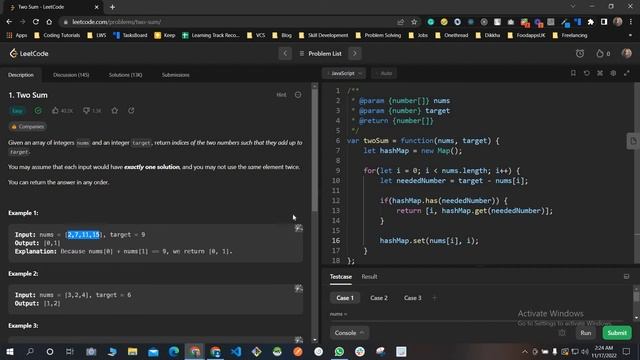This screenshot has width=640, height=360.
Task: Click the Hint link
Action: pos(281,95)
